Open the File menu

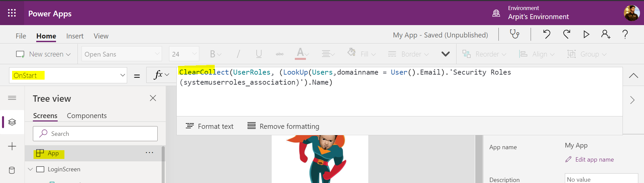[21, 36]
